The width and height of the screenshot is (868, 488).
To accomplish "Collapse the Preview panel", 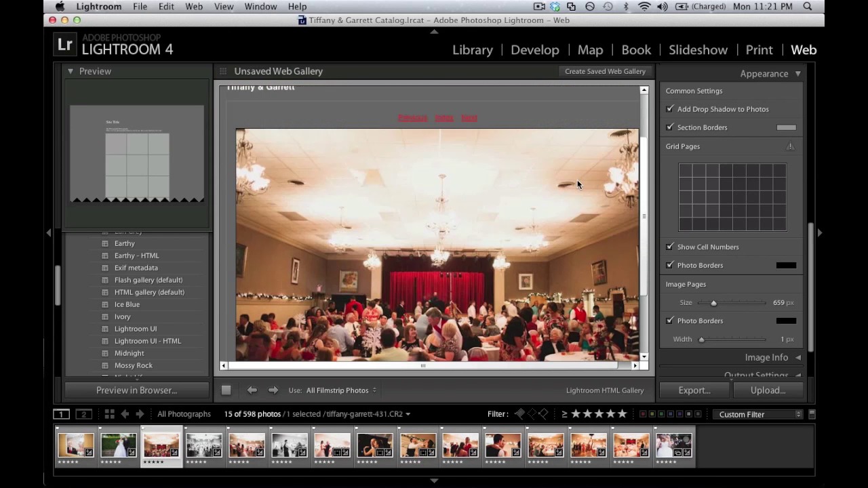I will [70, 71].
